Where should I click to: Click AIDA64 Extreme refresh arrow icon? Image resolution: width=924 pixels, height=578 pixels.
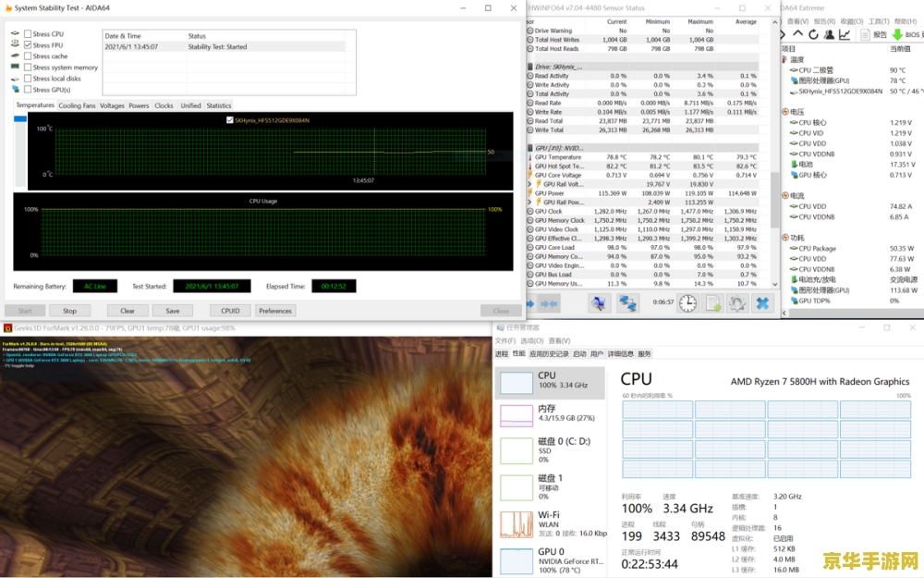click(813, 35)
